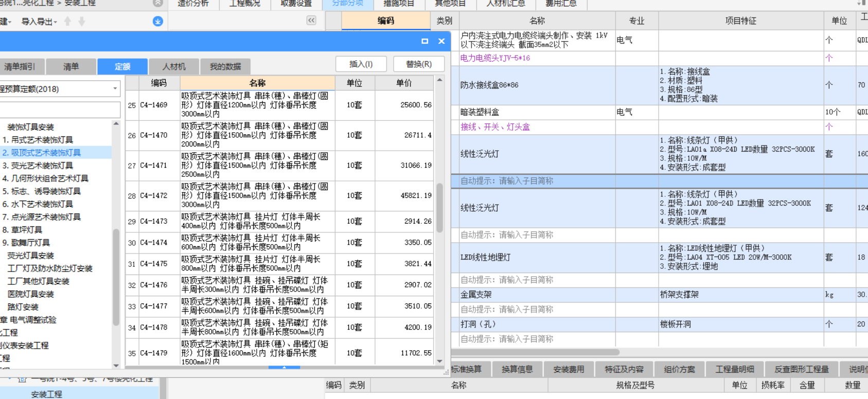Select tree item 医院灯具安装
Viewport: 868px width, 399px height.
point(30,294)
